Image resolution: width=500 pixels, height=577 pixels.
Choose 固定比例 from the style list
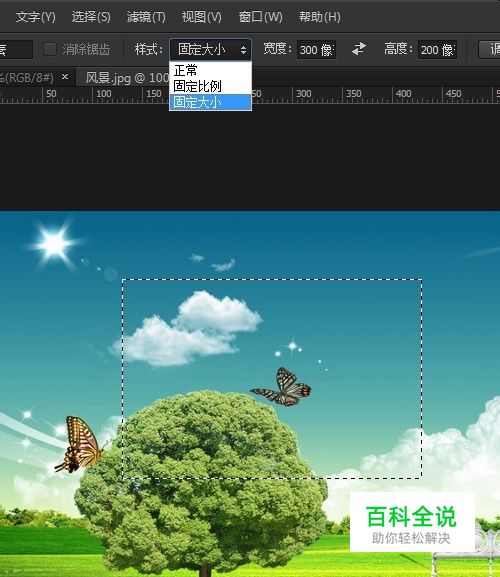click(x=210, y=86)
